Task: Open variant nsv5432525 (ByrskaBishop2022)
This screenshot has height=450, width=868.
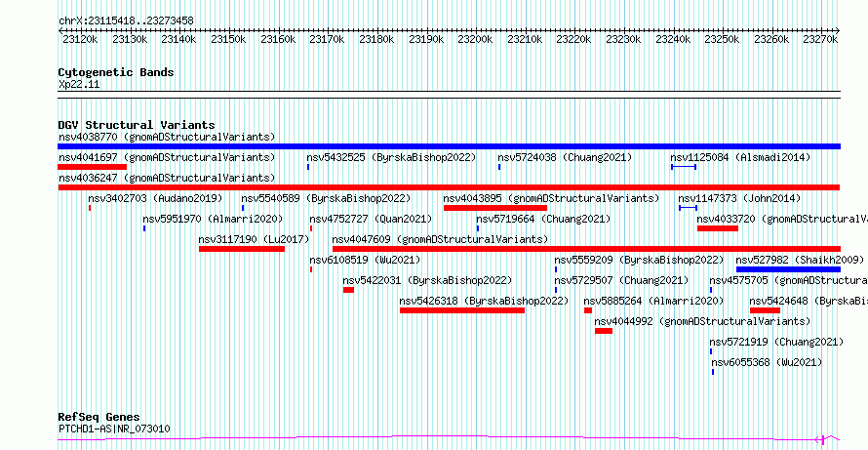Action: click(x=391, y=157)
